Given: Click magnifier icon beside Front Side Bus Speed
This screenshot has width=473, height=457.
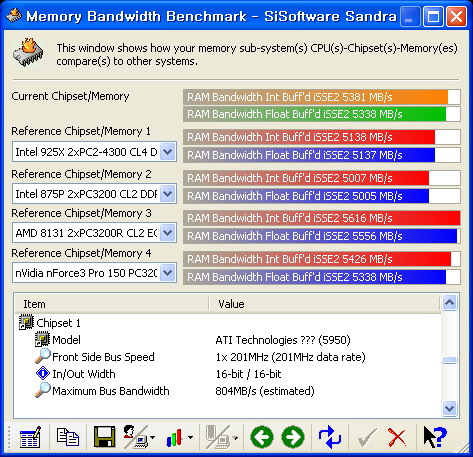Looking at the screenshot, I should pyautogui.click(x=43, y=356).
